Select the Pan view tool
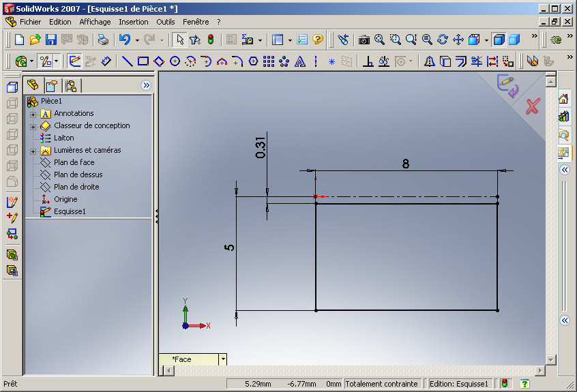Viewport: 577px width, 392px height. point(458,40)
